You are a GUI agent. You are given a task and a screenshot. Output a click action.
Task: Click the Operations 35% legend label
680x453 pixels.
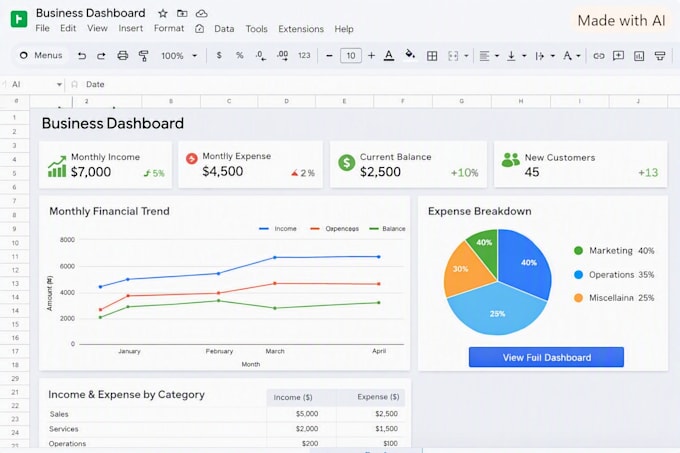pos(621,275)
